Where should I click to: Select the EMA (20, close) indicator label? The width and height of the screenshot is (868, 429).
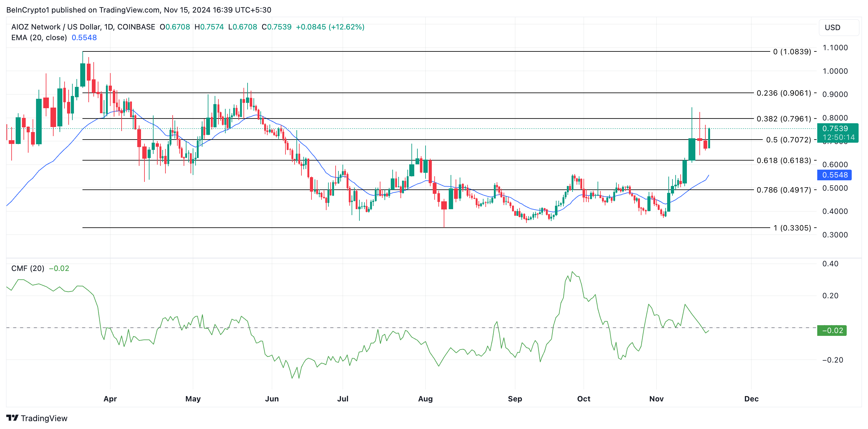39,38
